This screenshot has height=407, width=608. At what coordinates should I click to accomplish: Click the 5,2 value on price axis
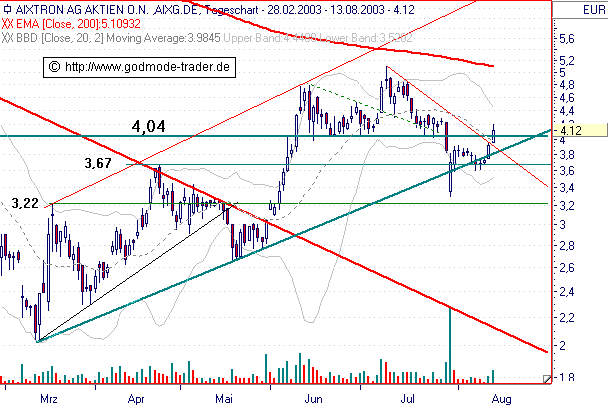click(567, 61)
